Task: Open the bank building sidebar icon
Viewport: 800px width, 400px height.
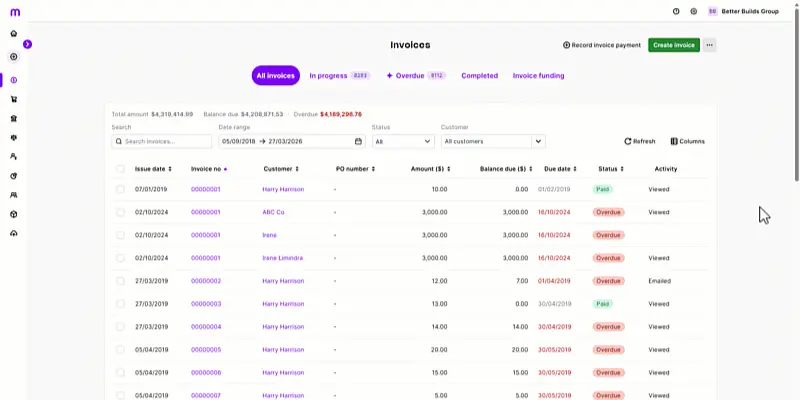Action: click(x=14, y=118)
